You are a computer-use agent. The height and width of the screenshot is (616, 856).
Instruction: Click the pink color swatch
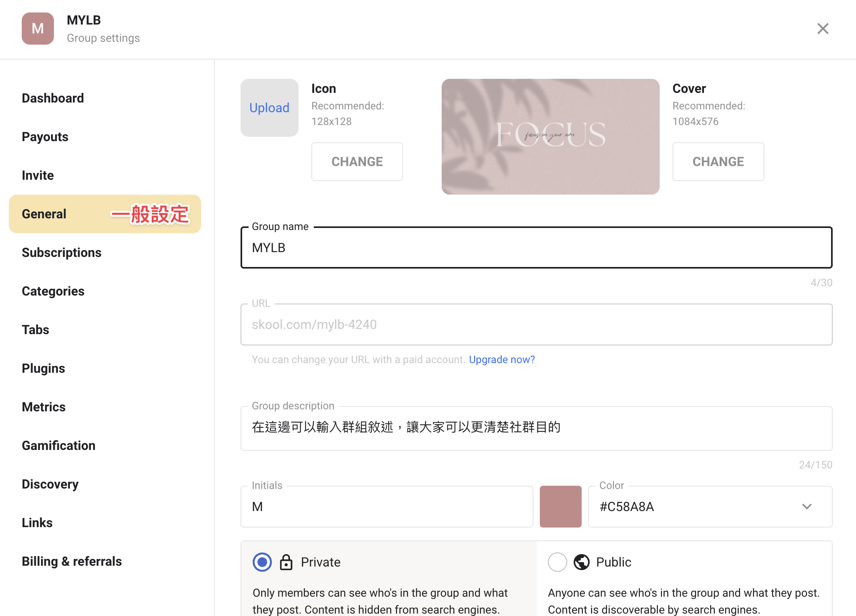tap(561, 507)
